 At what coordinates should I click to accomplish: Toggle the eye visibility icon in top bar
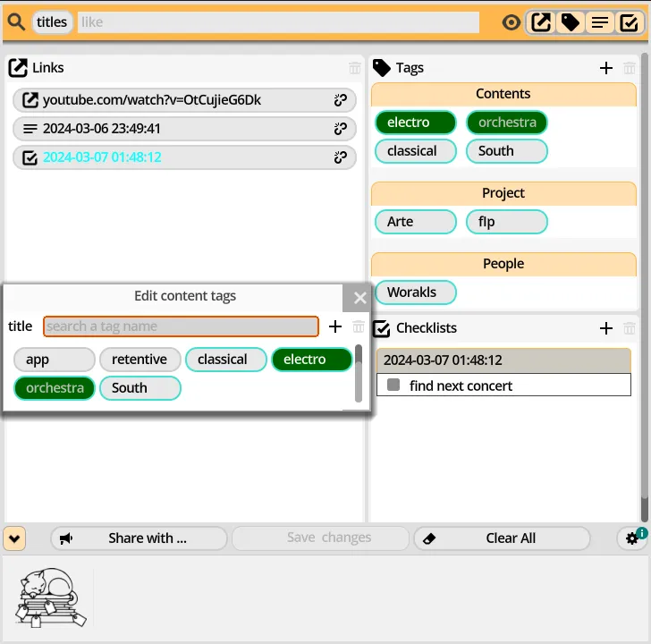(511, 22)
